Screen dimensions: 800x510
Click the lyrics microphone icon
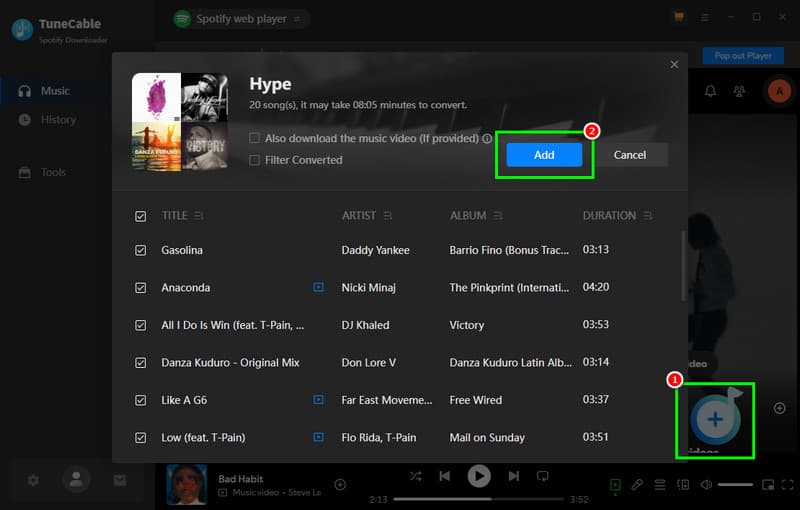637,484
